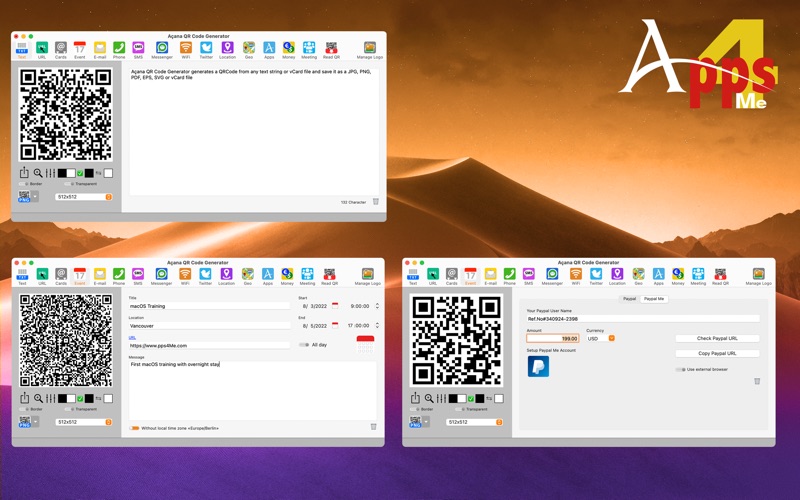Image resolution: width=800 pixels, height=500 pixels.
Task: Open the start date calendar picker in Event window
Action: point(335,306)
